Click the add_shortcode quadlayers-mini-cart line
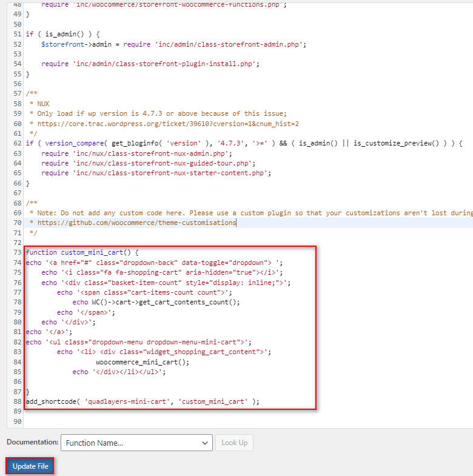The width and height of the screenshot is (473, 476). (x=143, y=401)
